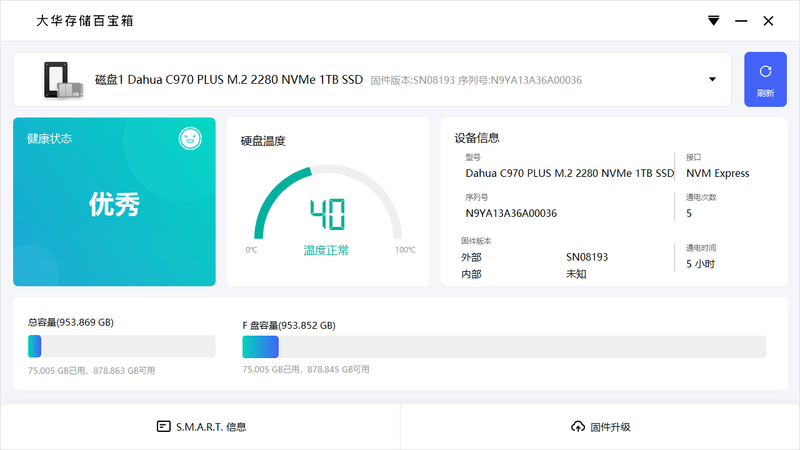Viewport: 800px width, 450px height.
Task: Click F盘 usage text 878.845 GB可用
Action: [338, 369]
